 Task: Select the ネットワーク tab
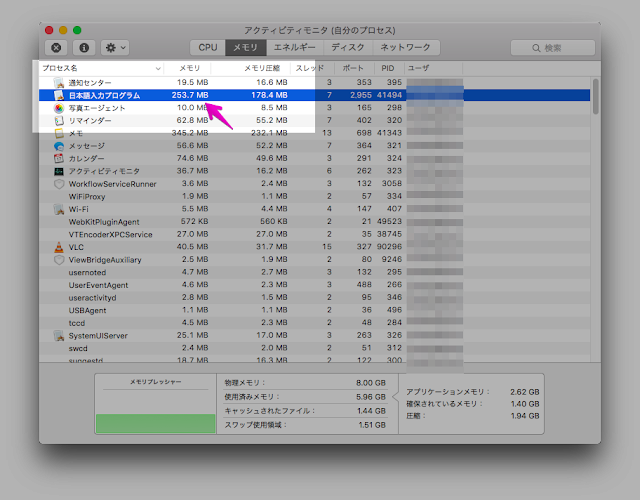coord(406,47)
